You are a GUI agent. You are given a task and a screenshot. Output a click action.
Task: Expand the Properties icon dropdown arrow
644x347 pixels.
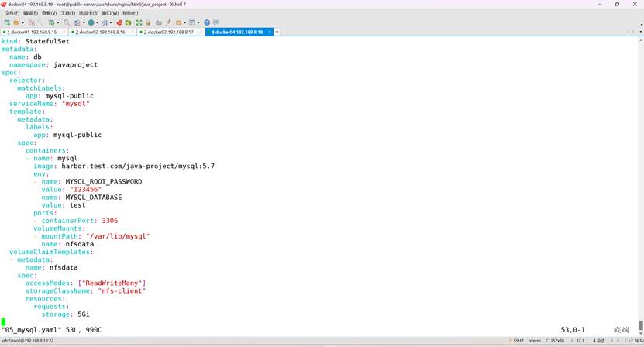58,22
